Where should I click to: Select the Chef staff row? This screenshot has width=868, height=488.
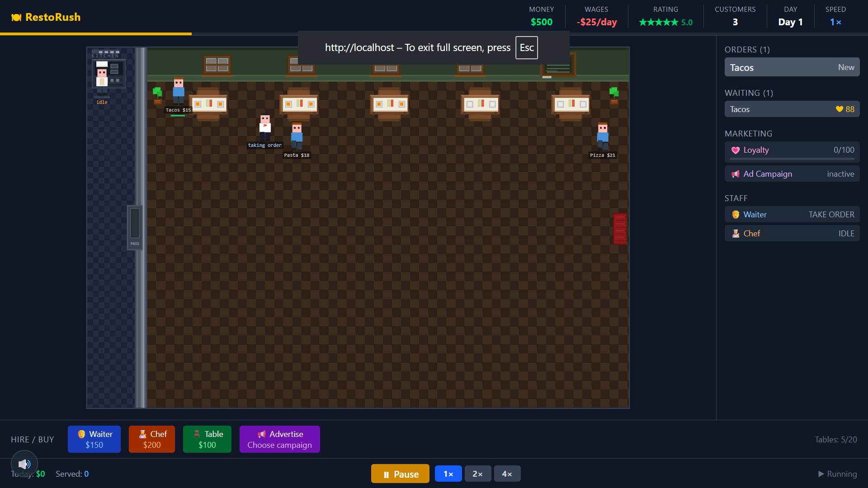coord(792,234)
